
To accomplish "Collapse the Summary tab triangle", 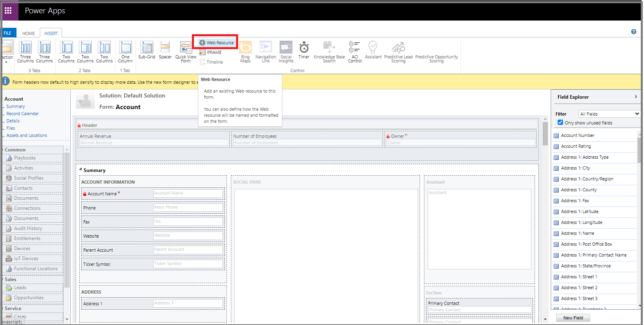I will point(80,170).
